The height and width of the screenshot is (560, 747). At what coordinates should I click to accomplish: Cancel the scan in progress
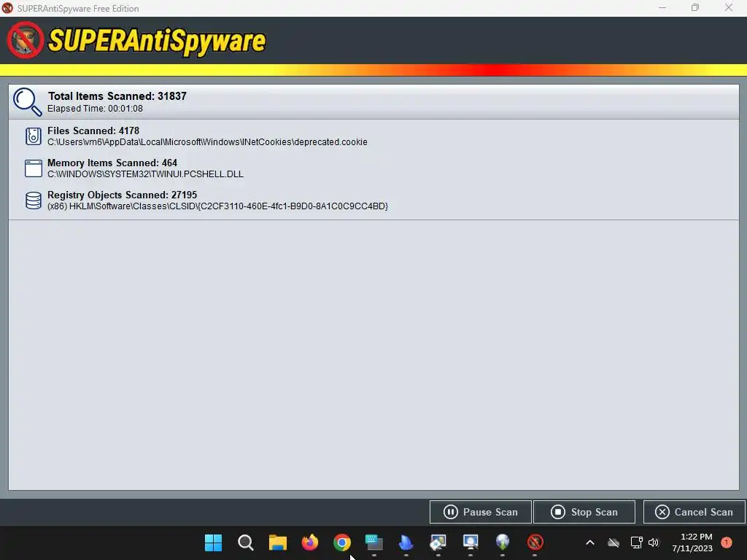click(694, 512)
